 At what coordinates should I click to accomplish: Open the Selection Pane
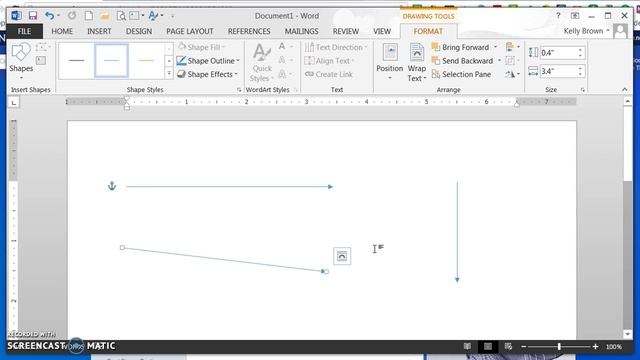pyautogui.click(x=462, y=74)
